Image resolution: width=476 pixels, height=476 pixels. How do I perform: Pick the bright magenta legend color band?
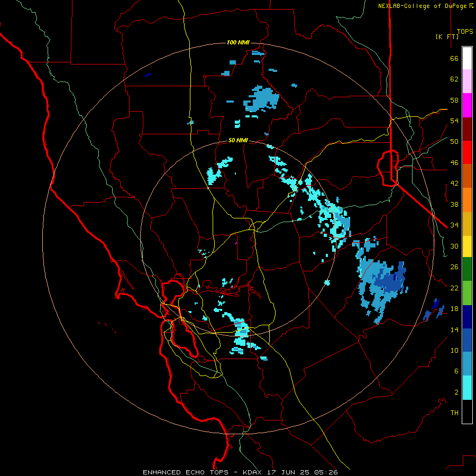click(467, 105)
